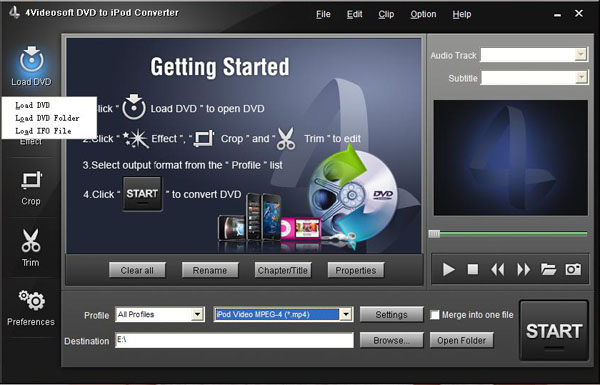
Task: Open the Clip menu
Action: (386, 14)
